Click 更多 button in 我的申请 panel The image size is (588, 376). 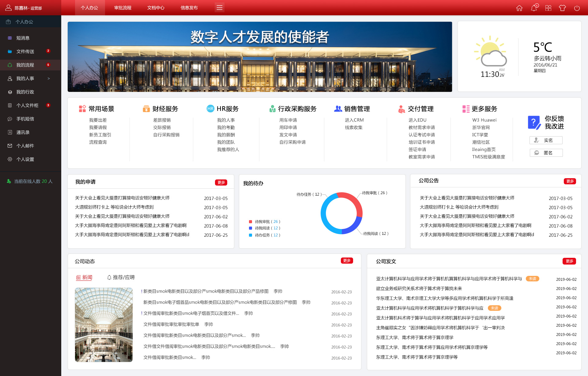(x=221, y=182)
